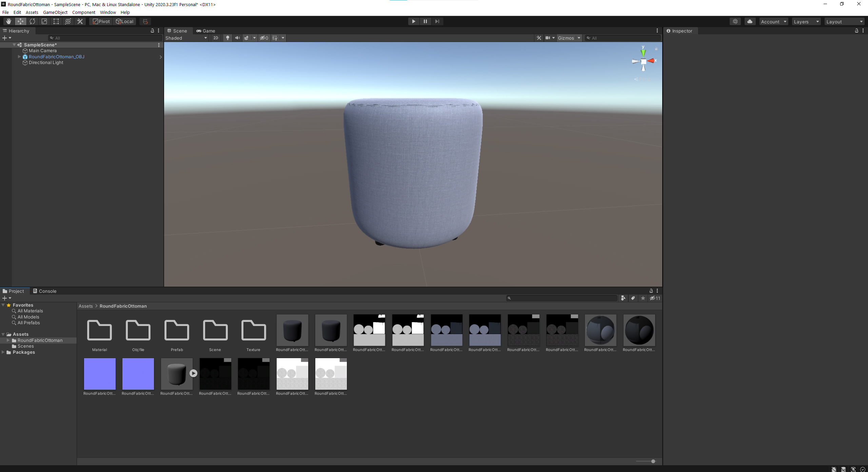Open the Shaded draw mode dropdown
Viewport: 868px width, 472px height.
pos(186,38)
